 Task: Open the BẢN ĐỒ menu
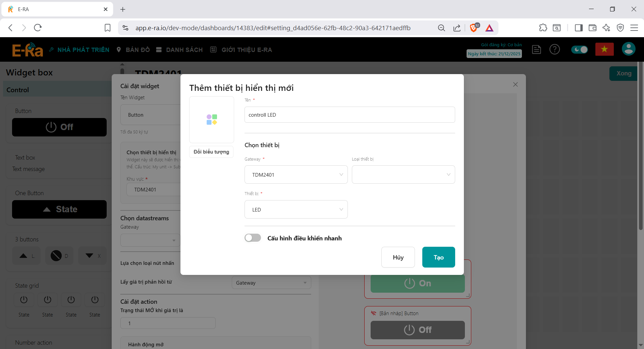133,50
